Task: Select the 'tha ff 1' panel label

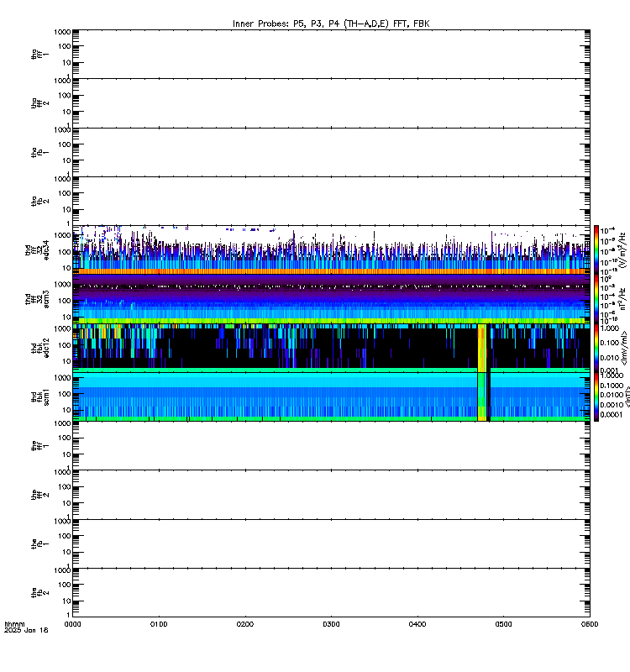Action: click(x=39, y=54)
